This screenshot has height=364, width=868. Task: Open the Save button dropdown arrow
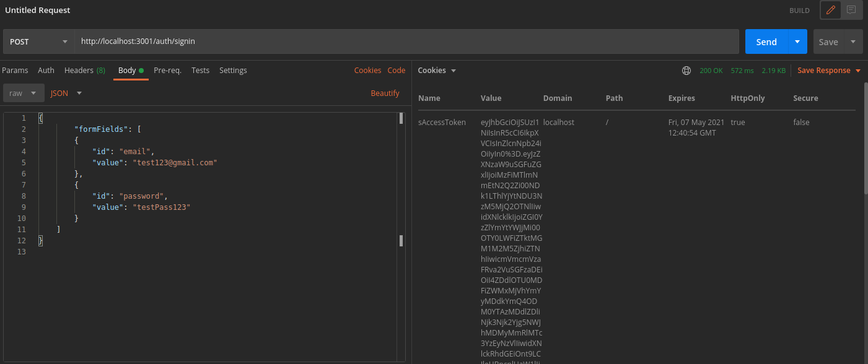(854, 41)
